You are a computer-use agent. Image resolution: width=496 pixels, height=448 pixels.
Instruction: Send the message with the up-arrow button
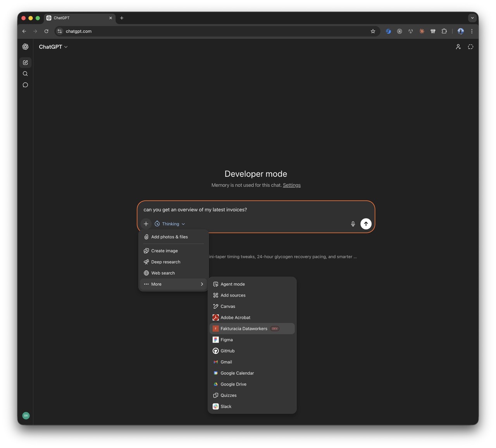point(366,224)
